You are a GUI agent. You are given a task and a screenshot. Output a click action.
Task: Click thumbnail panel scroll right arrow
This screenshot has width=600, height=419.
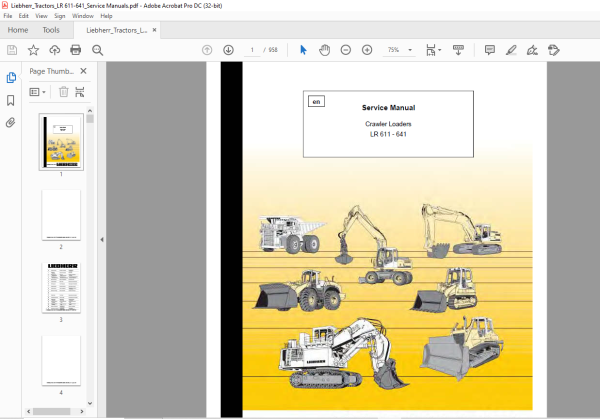(x=82, y=411)
